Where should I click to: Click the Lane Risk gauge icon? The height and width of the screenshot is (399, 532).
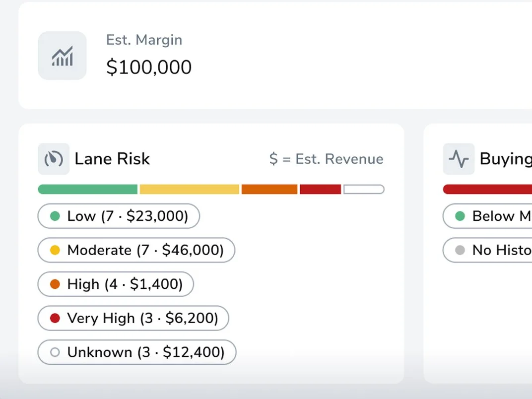(x=54, y=159)
